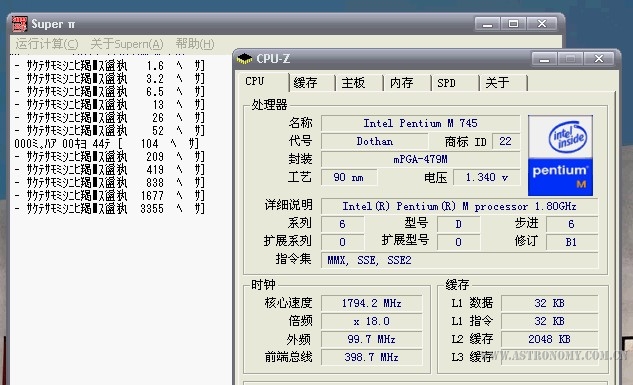
Task: Click the Super π row with value 13
Action: click(109, 105)
